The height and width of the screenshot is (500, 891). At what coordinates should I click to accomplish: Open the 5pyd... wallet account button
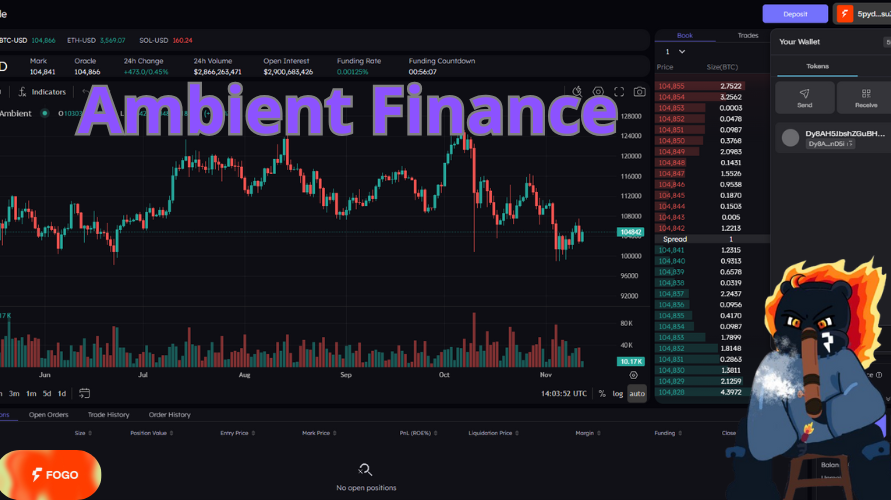pyautogui.click(x=863, y=14)
